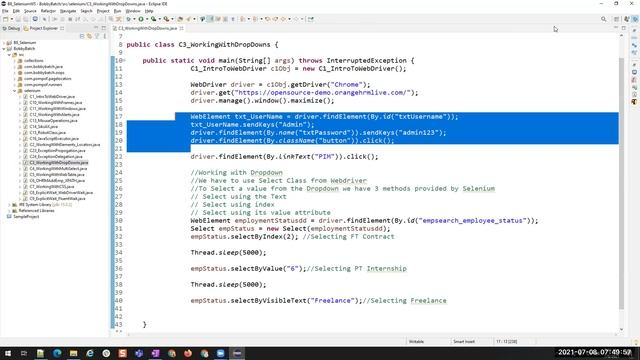This screenshot has width=640, height=360.
Task: Expand the BB_Selenium project
Action: pyautogui.click(x=4, y=42)
